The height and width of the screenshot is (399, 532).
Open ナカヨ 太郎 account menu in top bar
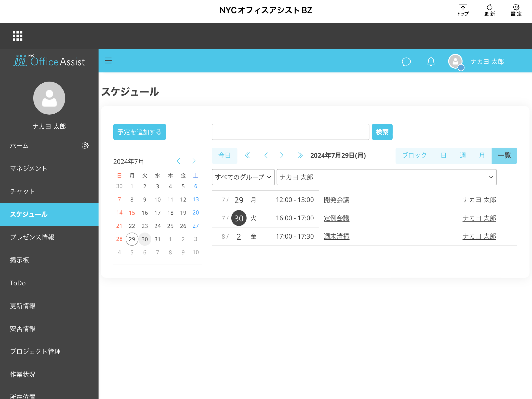click(487, 62)
